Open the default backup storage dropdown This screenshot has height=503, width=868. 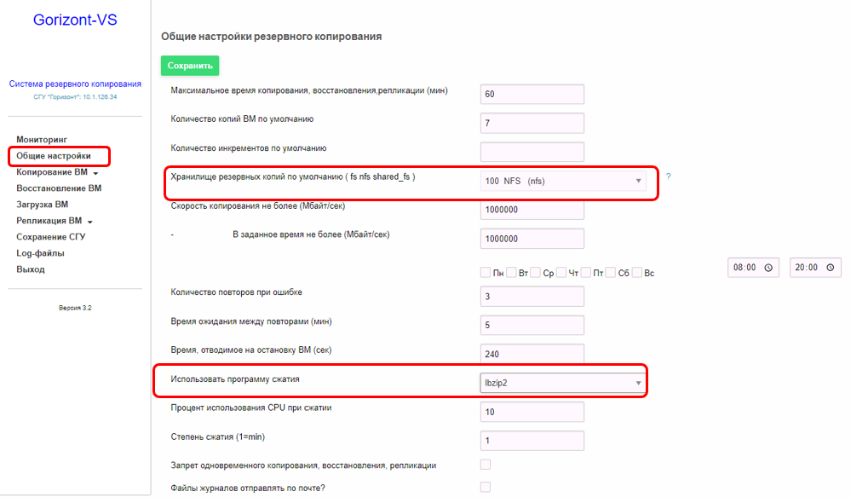(562, 181)
